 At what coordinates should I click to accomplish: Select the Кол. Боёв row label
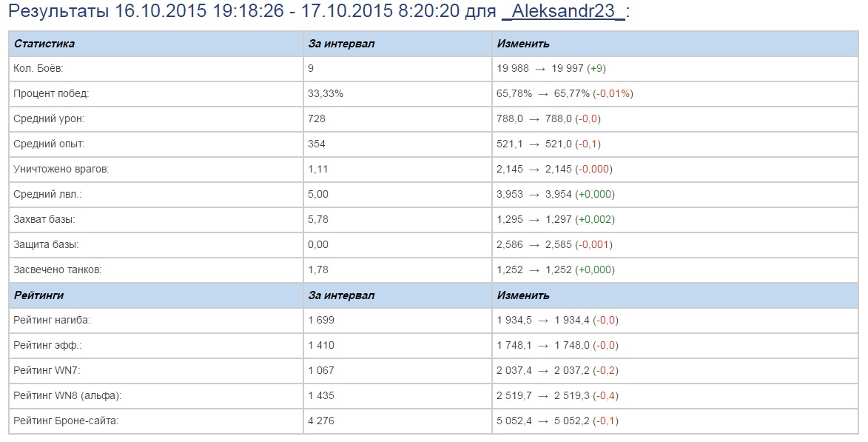(x=38, y=68)
